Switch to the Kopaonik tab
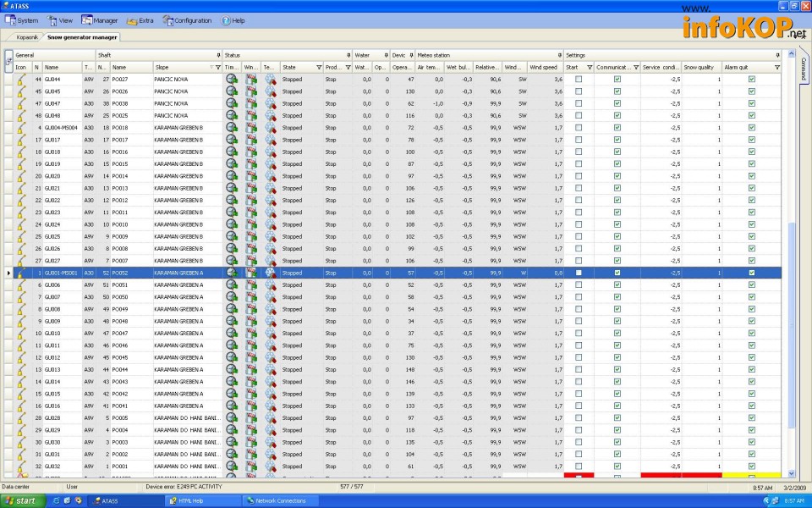Viewport: 812px width, 508px height. click(x=27, y=37)
